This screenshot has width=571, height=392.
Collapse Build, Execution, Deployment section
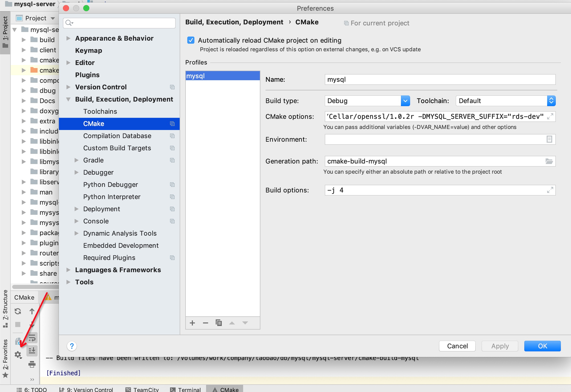(x=68, y=99)
